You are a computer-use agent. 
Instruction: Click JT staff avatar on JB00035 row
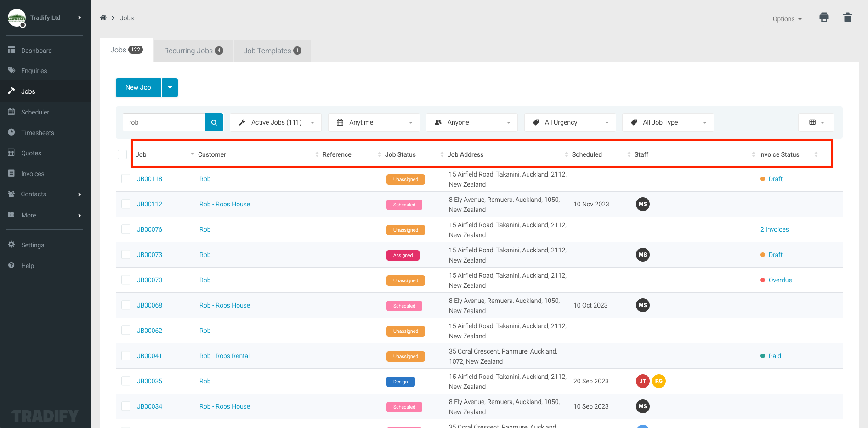643,381
